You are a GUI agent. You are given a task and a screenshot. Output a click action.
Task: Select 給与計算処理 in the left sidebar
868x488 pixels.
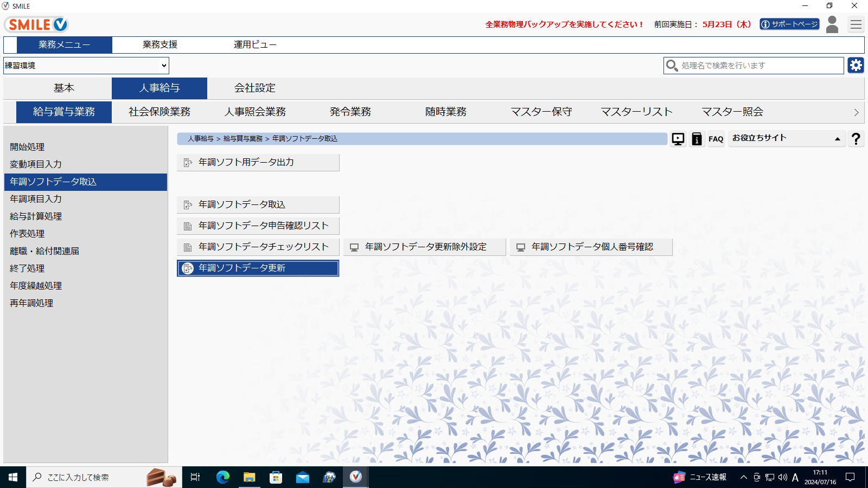(36, 216)
